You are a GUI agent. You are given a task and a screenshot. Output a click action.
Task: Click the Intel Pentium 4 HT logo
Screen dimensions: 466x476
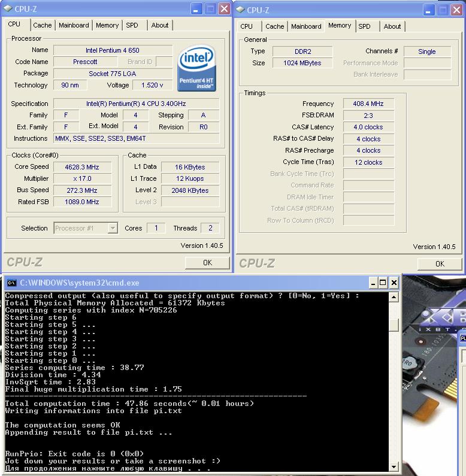click(x=197, y=68)
